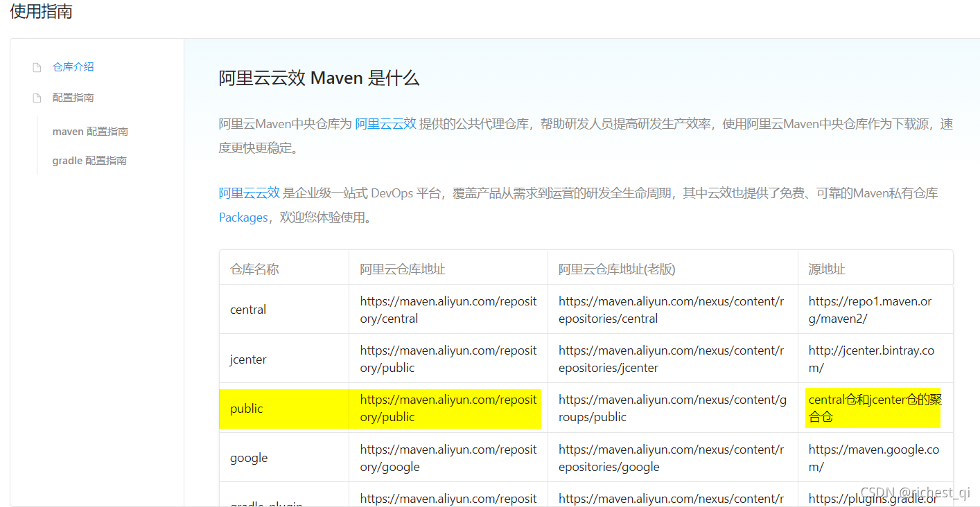This screenshot has width=980, height=507.
Task: Select maven 配置指南 in the sidebar
Action: tap(90, 132)
